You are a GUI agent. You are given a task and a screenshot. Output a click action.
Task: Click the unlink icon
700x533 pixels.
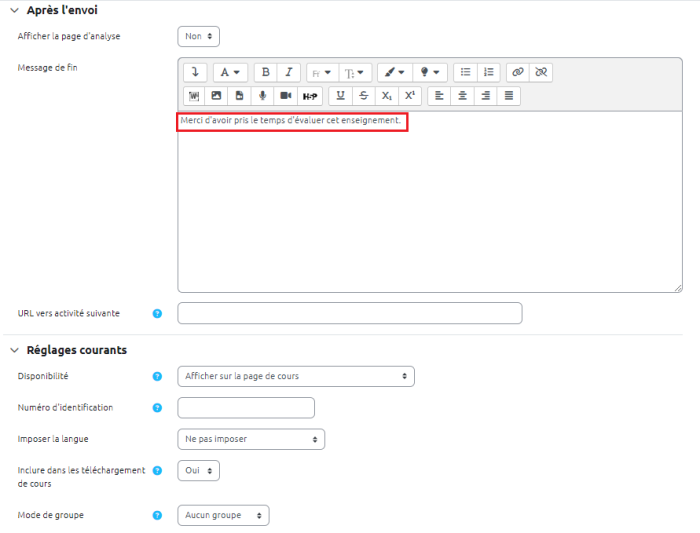coord(541,72)
